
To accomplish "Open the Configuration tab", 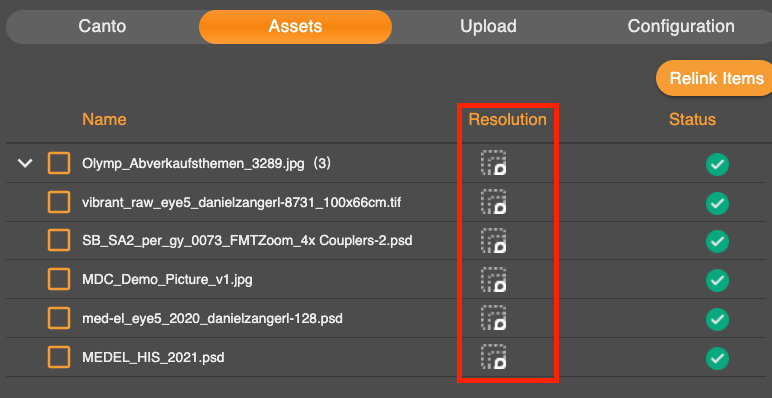I will pos(681,26).
